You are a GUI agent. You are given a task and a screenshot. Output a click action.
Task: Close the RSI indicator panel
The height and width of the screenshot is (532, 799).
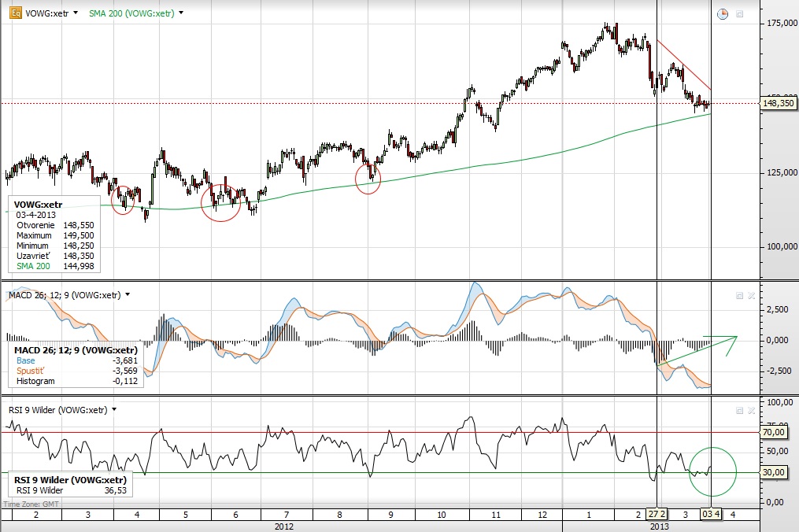click(751, 410)
